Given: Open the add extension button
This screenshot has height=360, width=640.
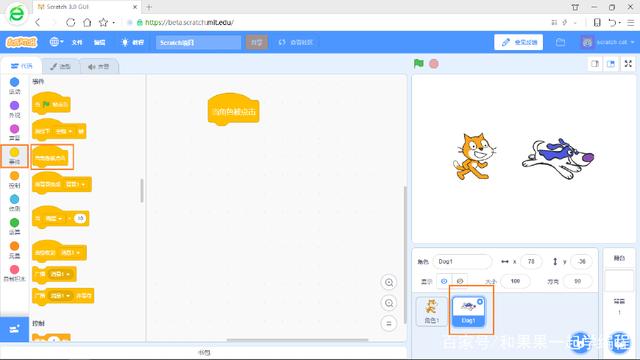Looking at the screenshot, I should [14, 329].
